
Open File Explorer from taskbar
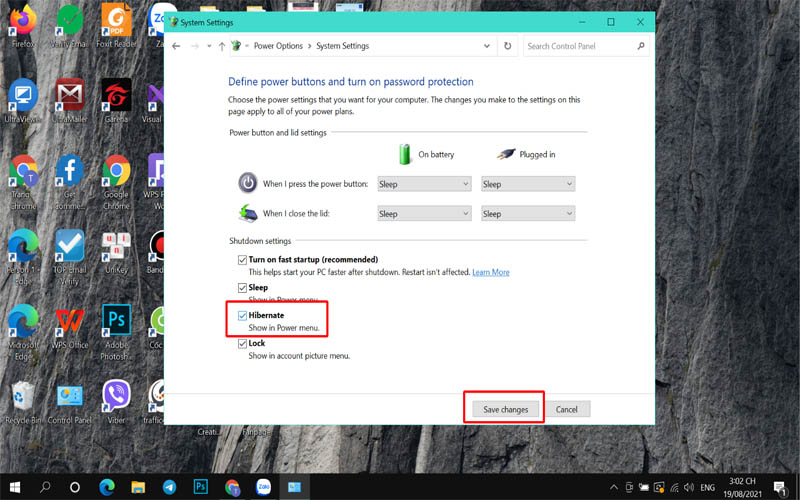(138, 487)
